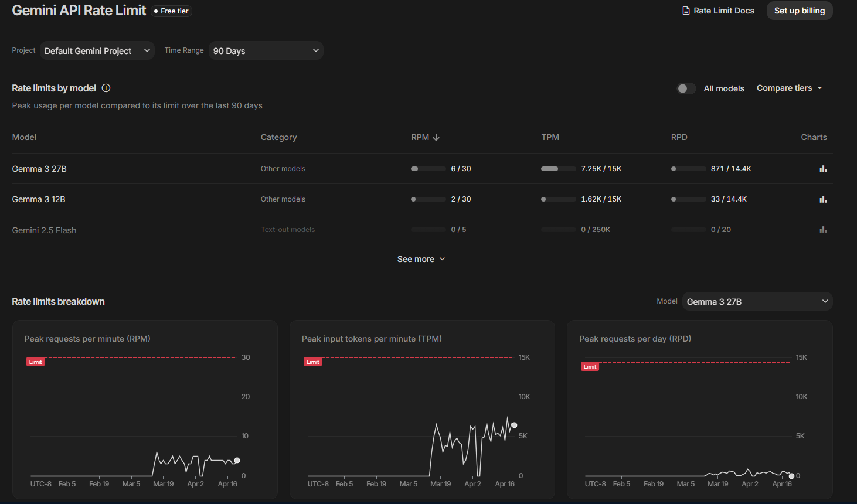Open Rate Limit Docs link
Image resolution: width=857 pixels, height=504 pixels.
tap(718, 11)
